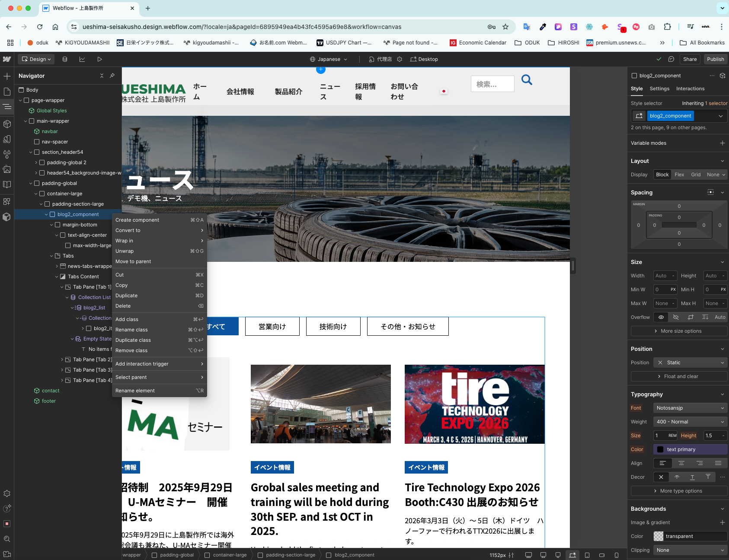Choose Rename class menu item

pyautogui.click(x=160, y=330)
